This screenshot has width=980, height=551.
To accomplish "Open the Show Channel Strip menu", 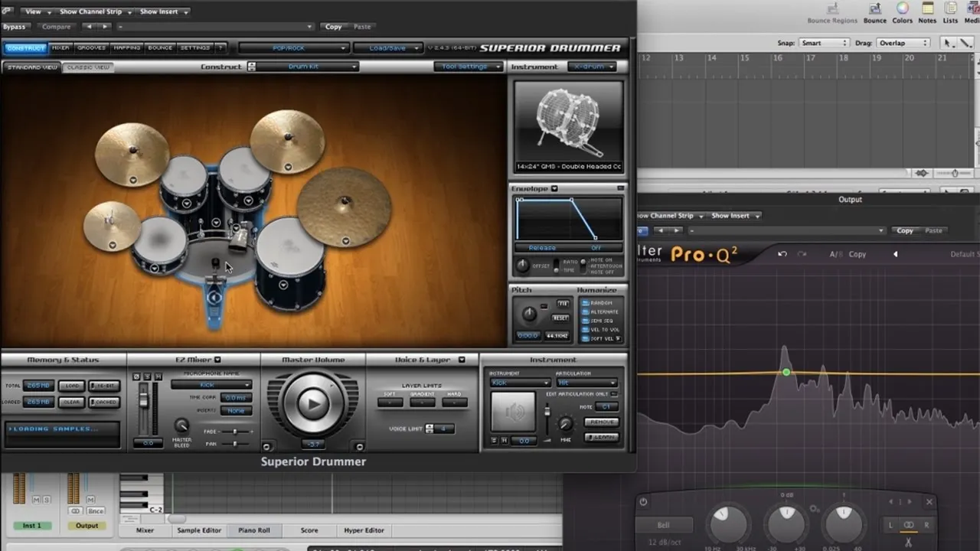I will 96,11.
